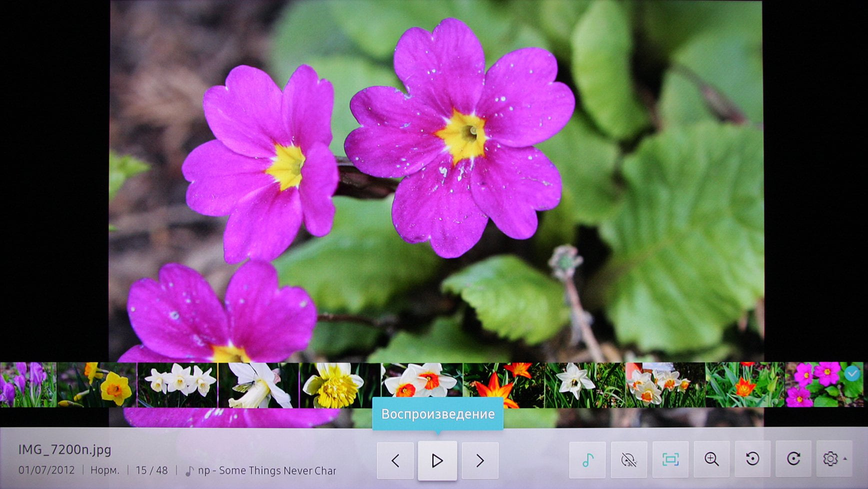The image size is (868, 489).
Task: Select the checked pink primrose thumbnail
Action: pos(824,384)
